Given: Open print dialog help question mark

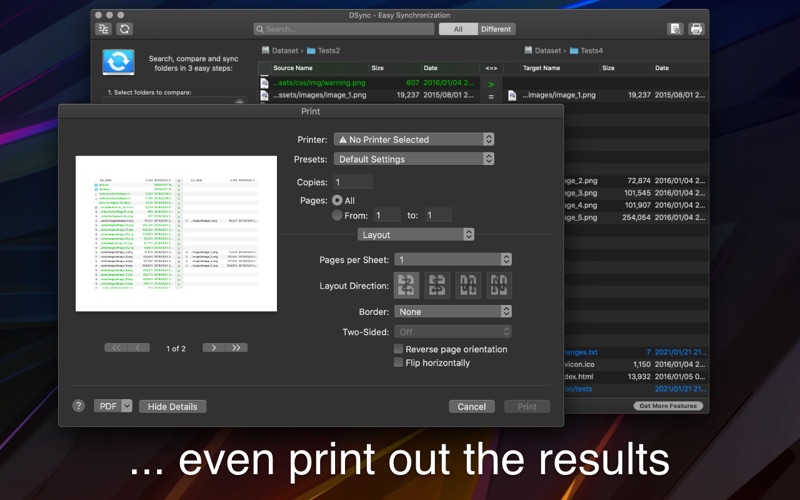Looking at the screenshot, I should point(78,406).
